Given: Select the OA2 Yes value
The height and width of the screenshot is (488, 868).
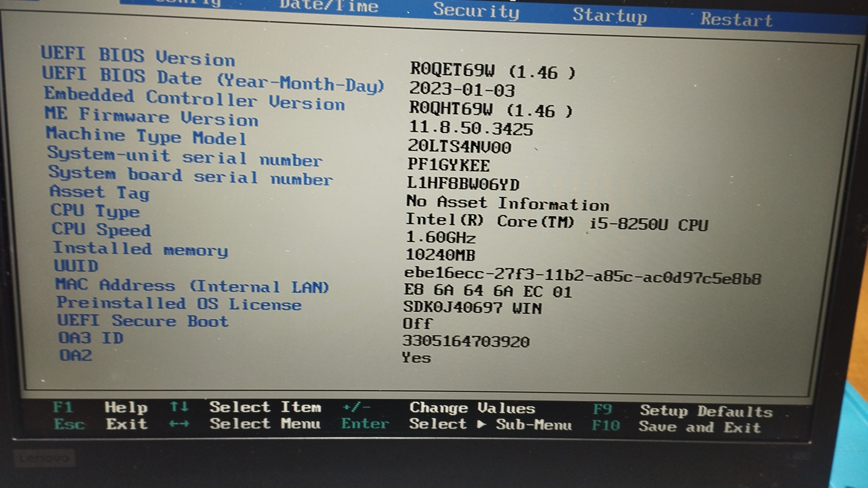Looking at the screenshot, I should pyautogui.click(x=416, y=358).
